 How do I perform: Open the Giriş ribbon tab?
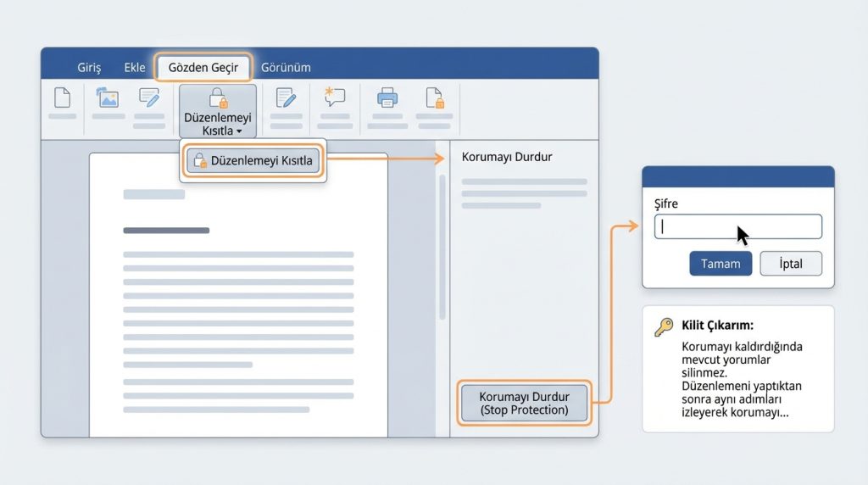point(89,68)
